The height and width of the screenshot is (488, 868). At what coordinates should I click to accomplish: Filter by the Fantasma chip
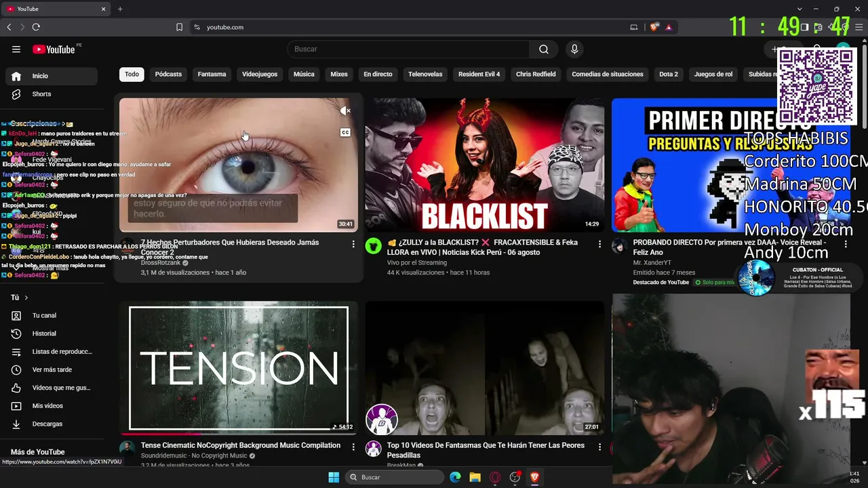click(212, 75)
